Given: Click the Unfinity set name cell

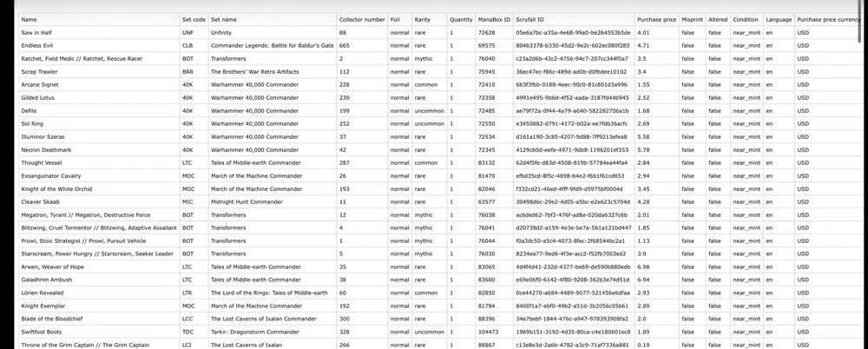Looking at the screenshot, I should click(222, 32).
